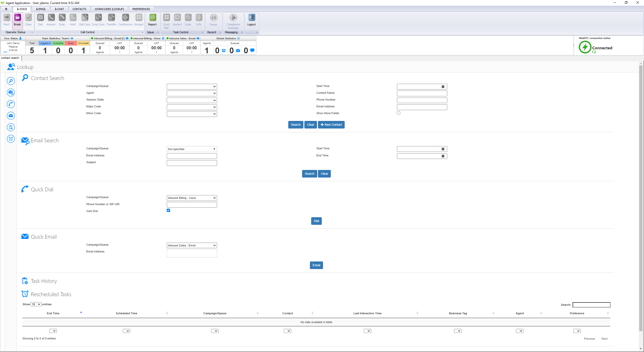
Task: Change the Show entries count dropdown
Action: point(36,304)
